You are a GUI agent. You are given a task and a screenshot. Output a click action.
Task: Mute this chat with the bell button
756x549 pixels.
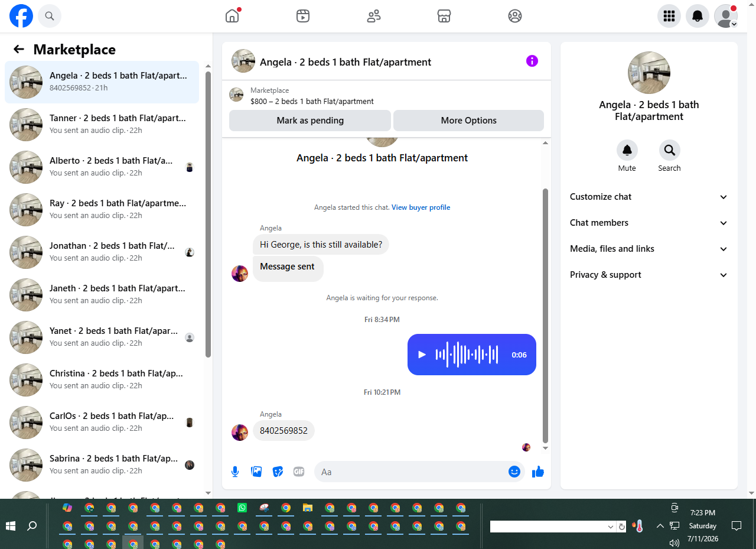coord(627,150)
